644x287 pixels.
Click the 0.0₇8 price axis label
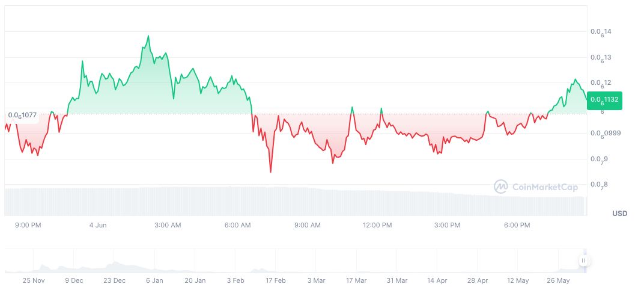pos(600,185)
